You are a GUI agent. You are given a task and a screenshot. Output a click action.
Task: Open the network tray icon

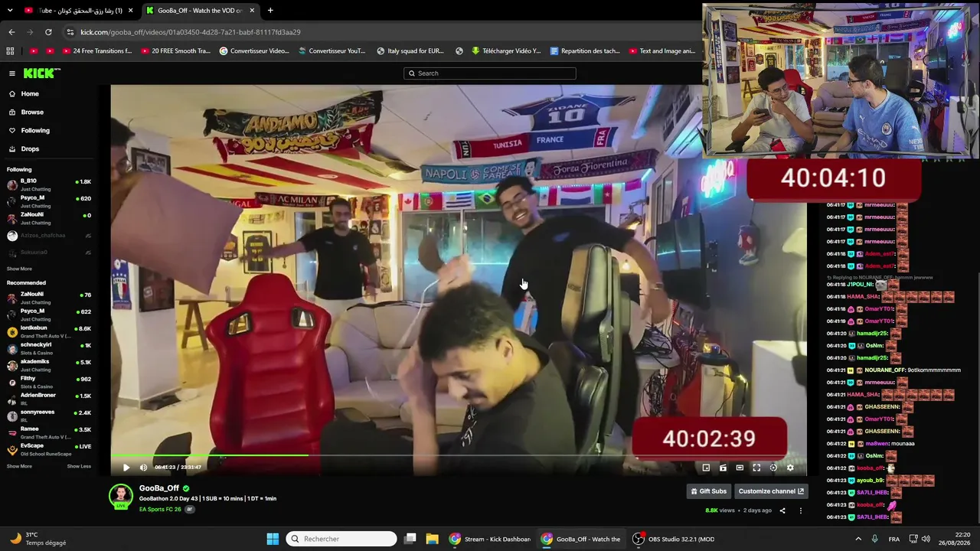913,539
